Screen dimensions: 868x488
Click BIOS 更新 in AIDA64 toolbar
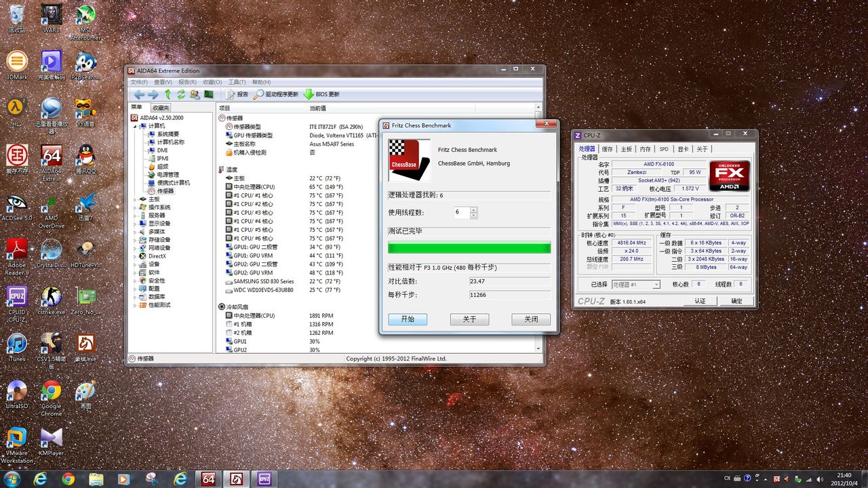point(321,94)
